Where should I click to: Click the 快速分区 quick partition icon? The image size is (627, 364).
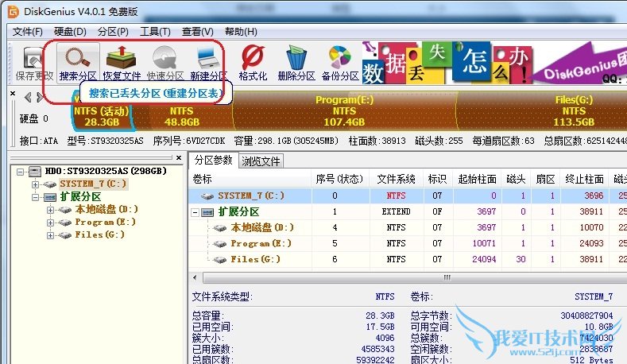(165, 64)
